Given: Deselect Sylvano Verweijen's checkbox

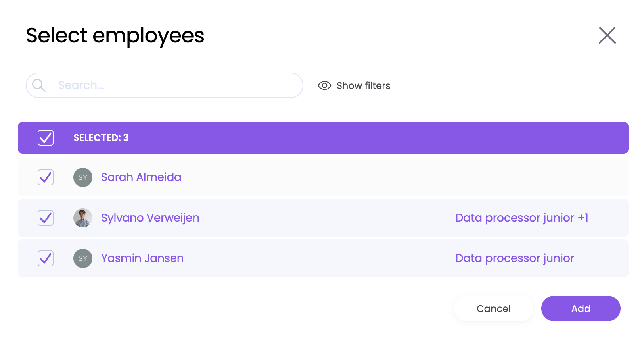Looking at the screenshot, I should [46, 218].
